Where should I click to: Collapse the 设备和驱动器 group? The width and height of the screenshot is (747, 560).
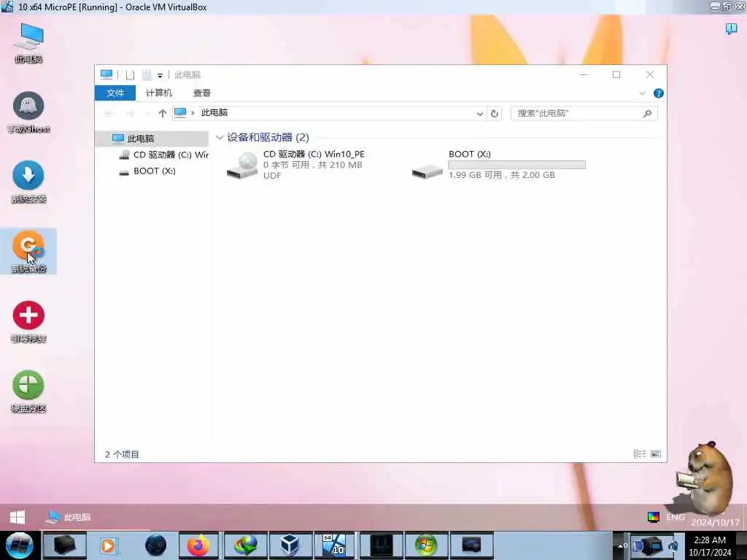point(219,138)
